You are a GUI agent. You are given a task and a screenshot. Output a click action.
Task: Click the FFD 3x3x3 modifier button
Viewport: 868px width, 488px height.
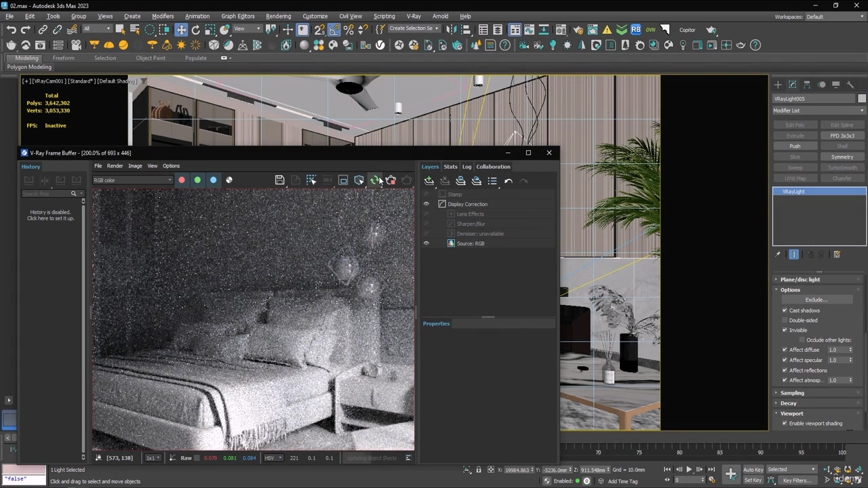click(842, 136)
